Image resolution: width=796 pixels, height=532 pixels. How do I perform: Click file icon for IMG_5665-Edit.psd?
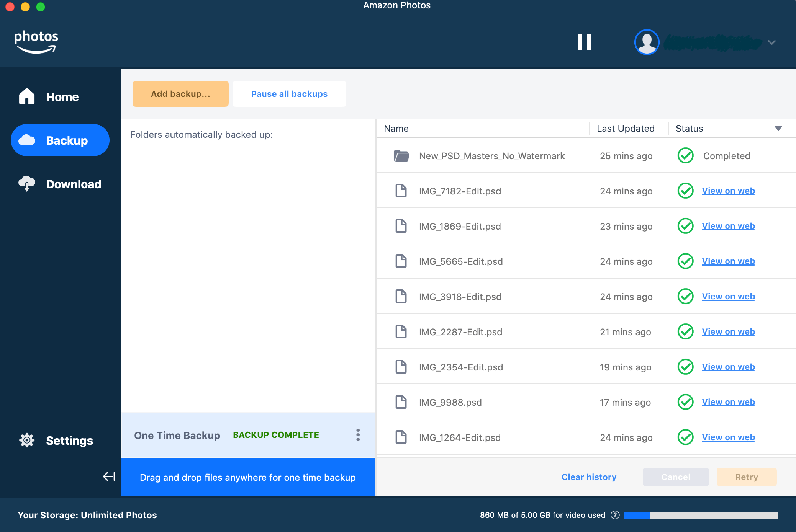coord(401,261)
